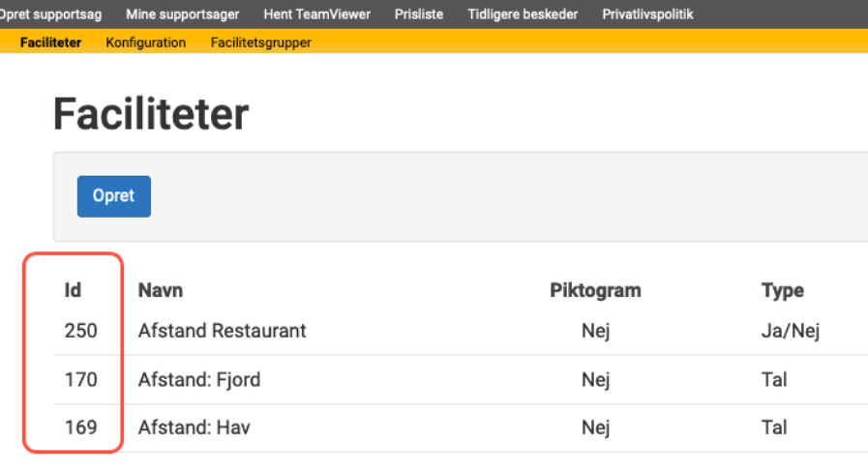This screenshot has height=471, width=868.
Task: Open the Opret supportsag menu item
Action: click(x=49, y=15)
